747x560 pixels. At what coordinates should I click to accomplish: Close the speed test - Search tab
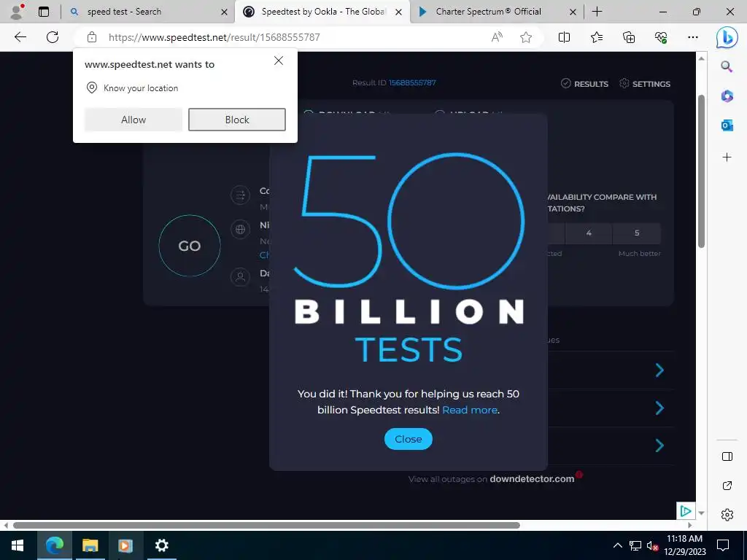click(225, 12)
